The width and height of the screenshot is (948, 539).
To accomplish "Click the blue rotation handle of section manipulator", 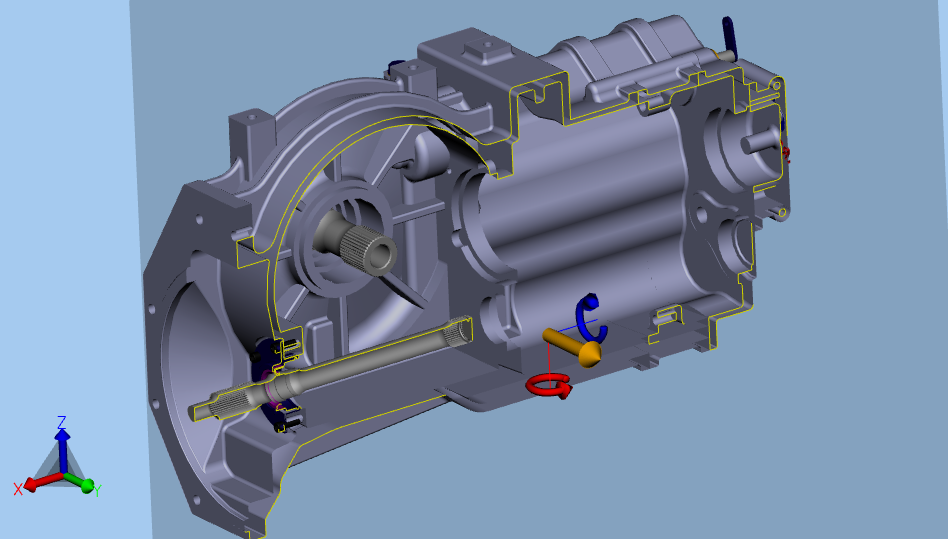I will tap(591, 317).
